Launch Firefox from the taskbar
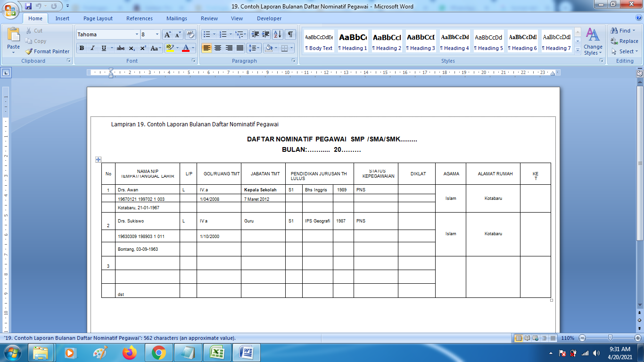This screenshot has width=644, height=362. click(129, 353)
